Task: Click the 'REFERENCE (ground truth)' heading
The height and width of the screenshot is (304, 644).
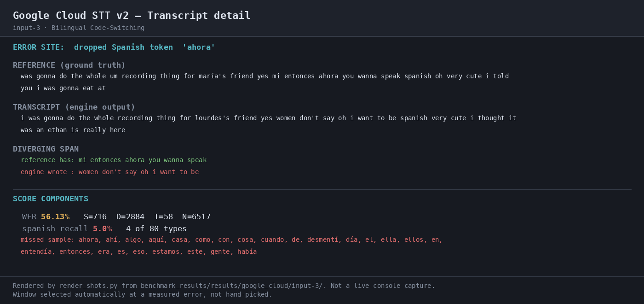Action: click(69, 65)
